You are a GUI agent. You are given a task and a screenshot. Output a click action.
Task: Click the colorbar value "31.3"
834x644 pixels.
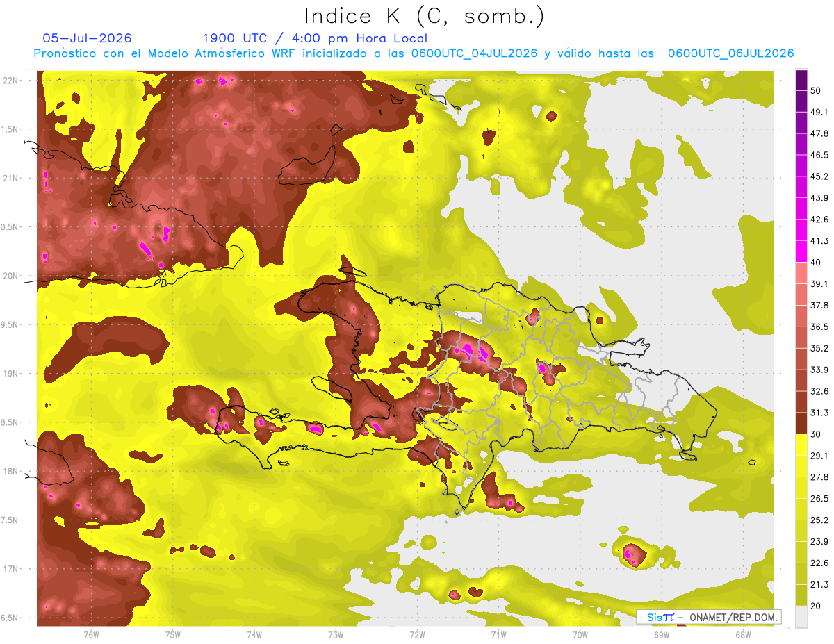point(819,413)
